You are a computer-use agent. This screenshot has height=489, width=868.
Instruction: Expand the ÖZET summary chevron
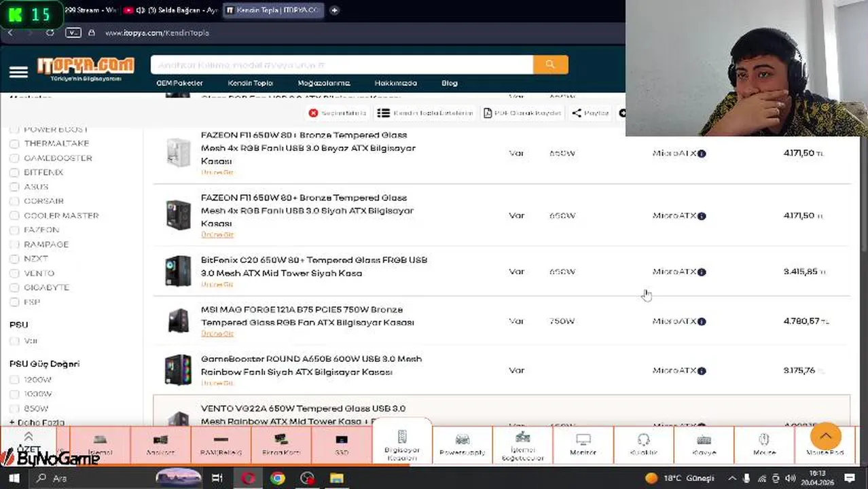pos(29,438)
